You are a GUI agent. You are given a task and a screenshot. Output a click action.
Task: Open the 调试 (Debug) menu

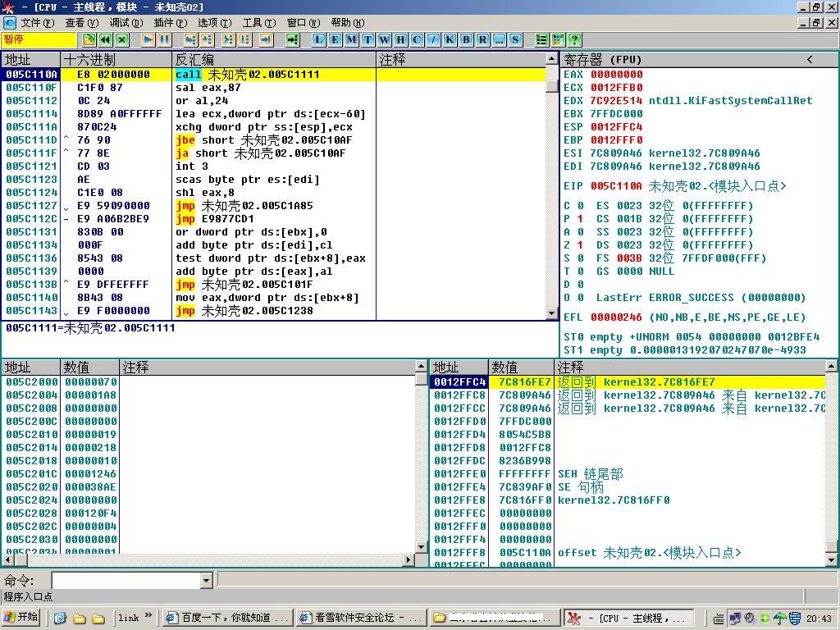tap(126, 23)
